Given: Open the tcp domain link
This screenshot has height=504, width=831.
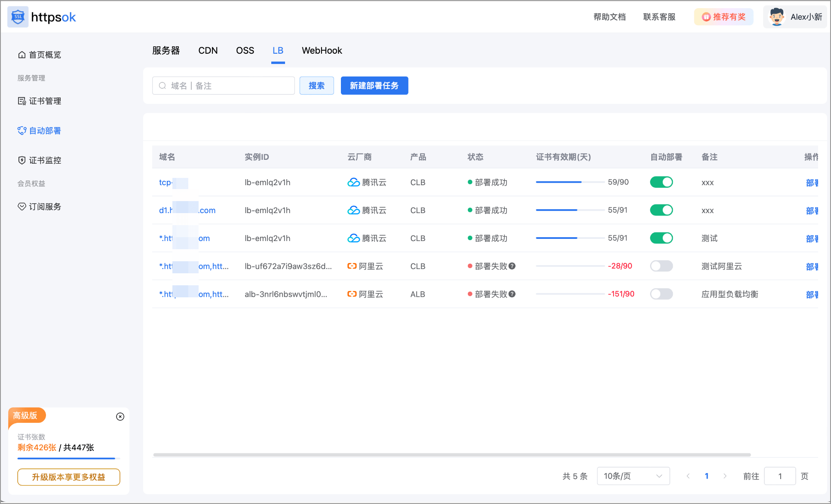Looking at the screenshot, I should pyautogui.click(x=173, y=182).
